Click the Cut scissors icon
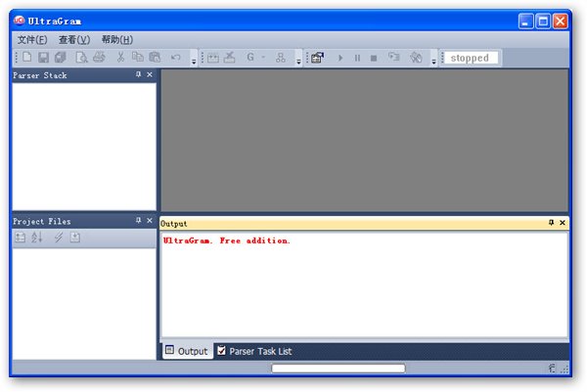587x392 pixels. pos(120,58)
